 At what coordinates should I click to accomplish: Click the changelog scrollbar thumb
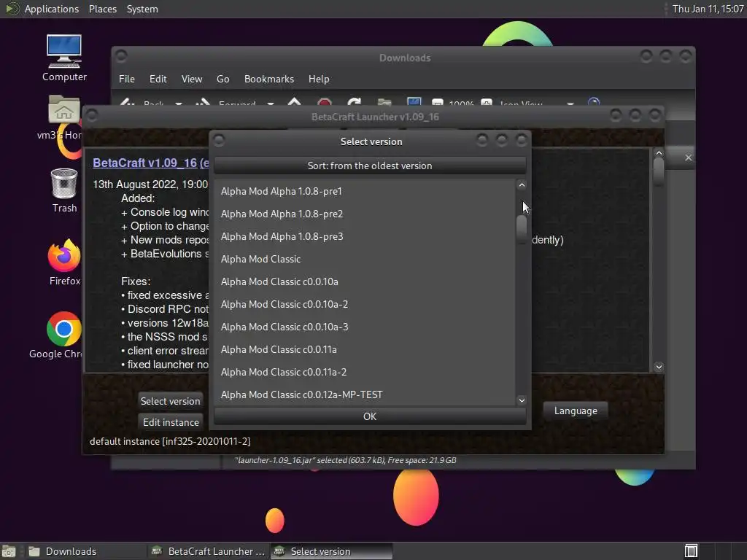coord(659,171)
